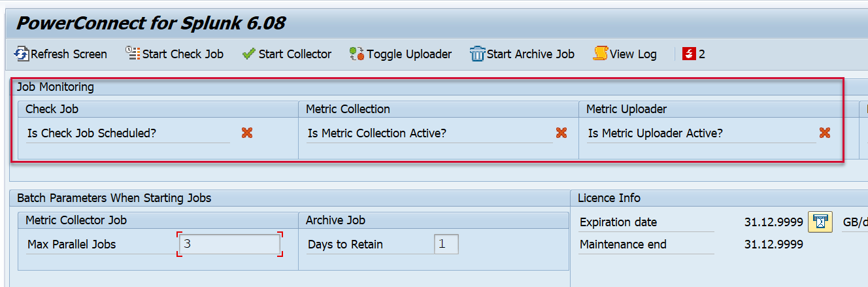Click the Start Collector checkmark icon
The image size is (868, 287).
click(x=248, y=54)
